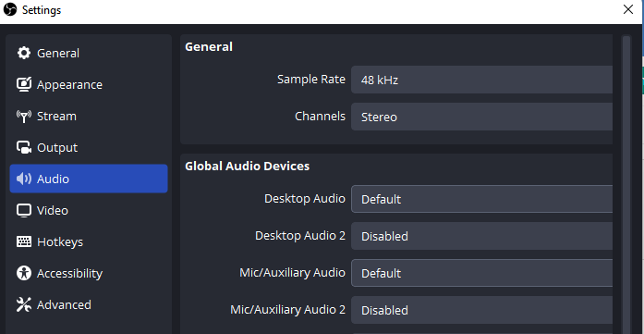This screenshot has width=644, height=334.
Task: Click the Sample Rate label
Action: (311, 79)
